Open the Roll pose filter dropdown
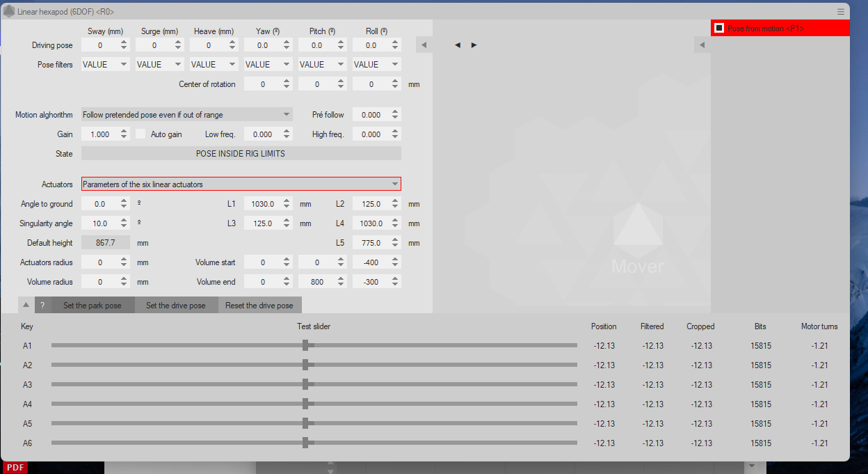The image size is (868, 474). point(376,65)
